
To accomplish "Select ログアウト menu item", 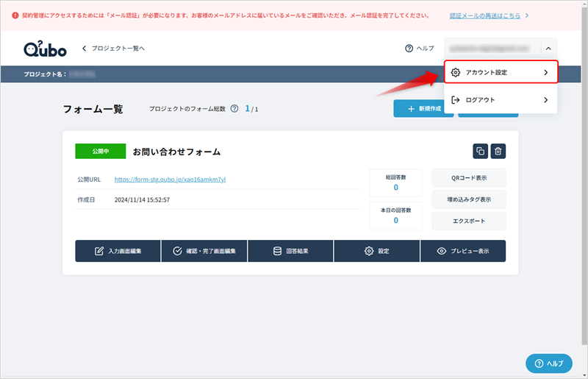I will tap(501, 99).
